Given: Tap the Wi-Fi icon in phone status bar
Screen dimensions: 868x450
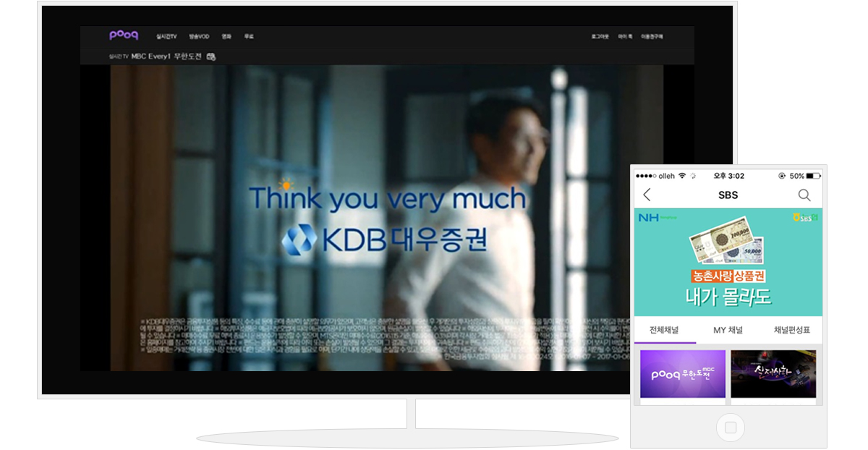Looking at the screenshot, I should click(682, 176).
